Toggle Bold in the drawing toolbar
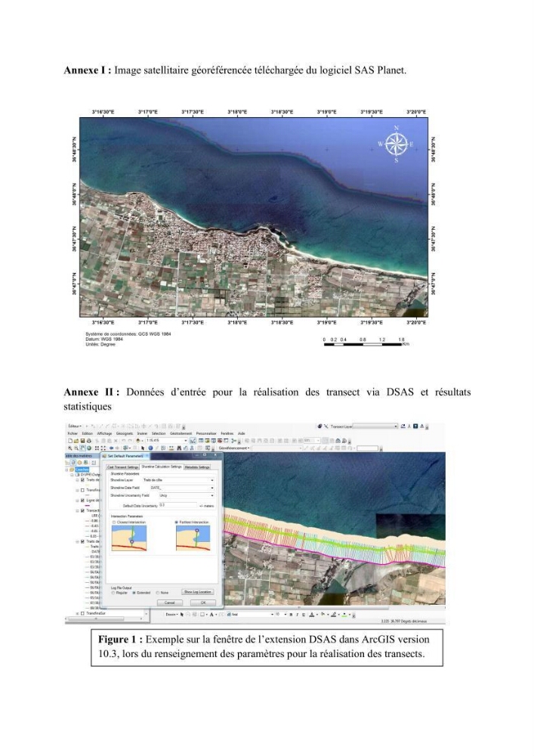 (291, 614)
